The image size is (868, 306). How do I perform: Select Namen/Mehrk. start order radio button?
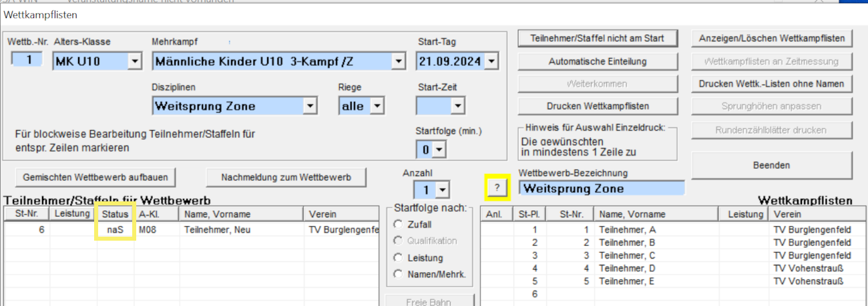coord(399,274)
